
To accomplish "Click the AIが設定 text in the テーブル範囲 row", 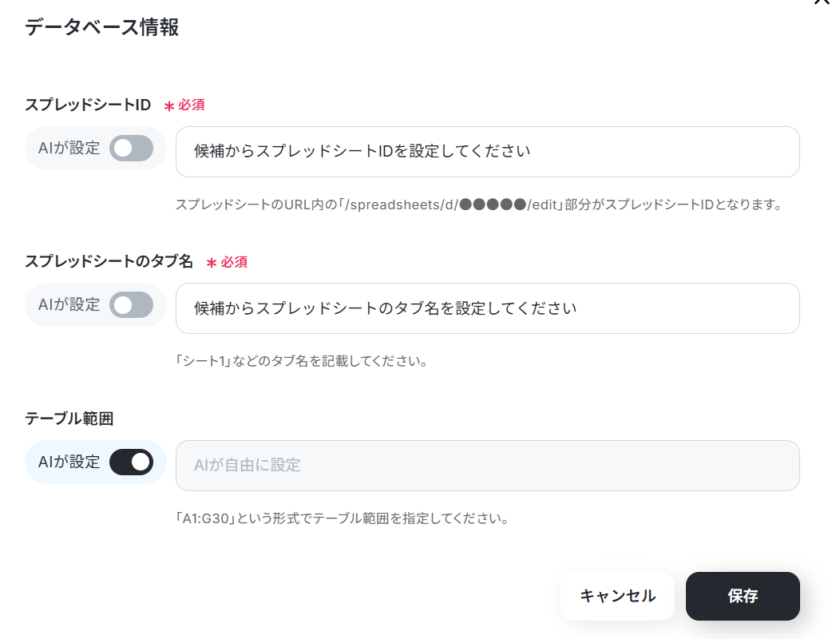I will (69, 462).
